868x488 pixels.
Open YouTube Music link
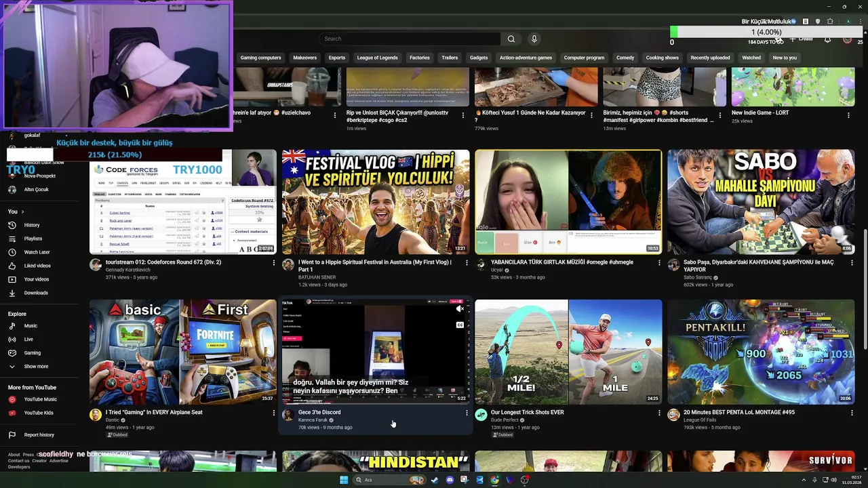41,399
